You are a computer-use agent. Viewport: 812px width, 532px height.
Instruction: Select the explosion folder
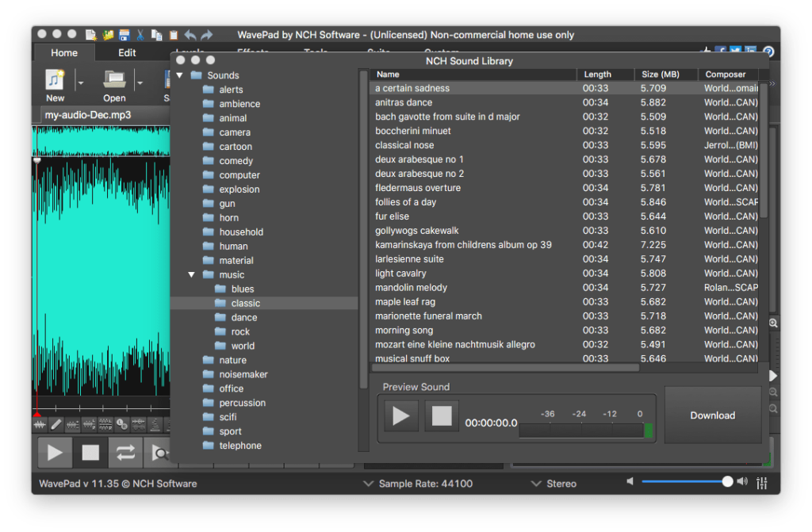pyautogui.click(x=239, y=189)
